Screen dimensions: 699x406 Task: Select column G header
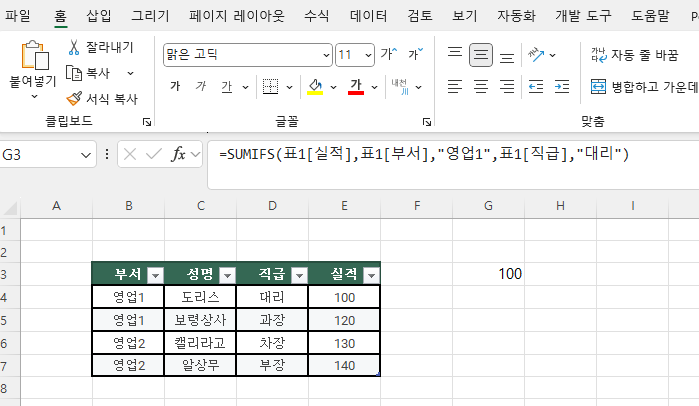coord(489,206)
